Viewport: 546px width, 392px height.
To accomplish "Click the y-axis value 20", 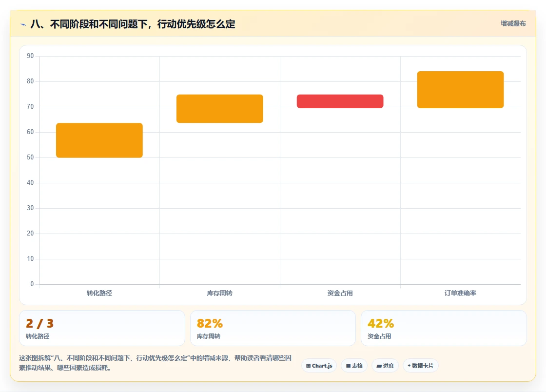I will click(x=30, y=234).
